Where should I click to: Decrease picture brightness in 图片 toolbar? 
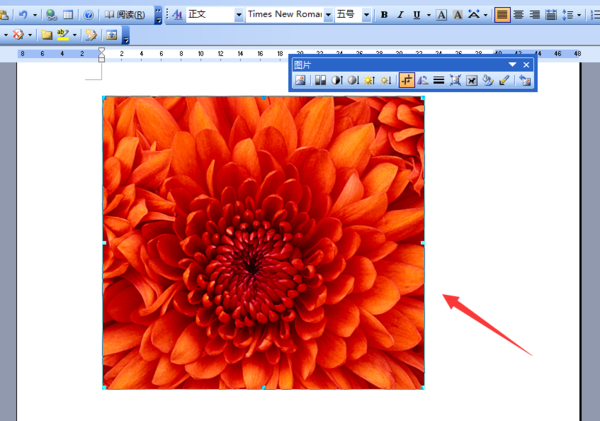coord(386,80)
